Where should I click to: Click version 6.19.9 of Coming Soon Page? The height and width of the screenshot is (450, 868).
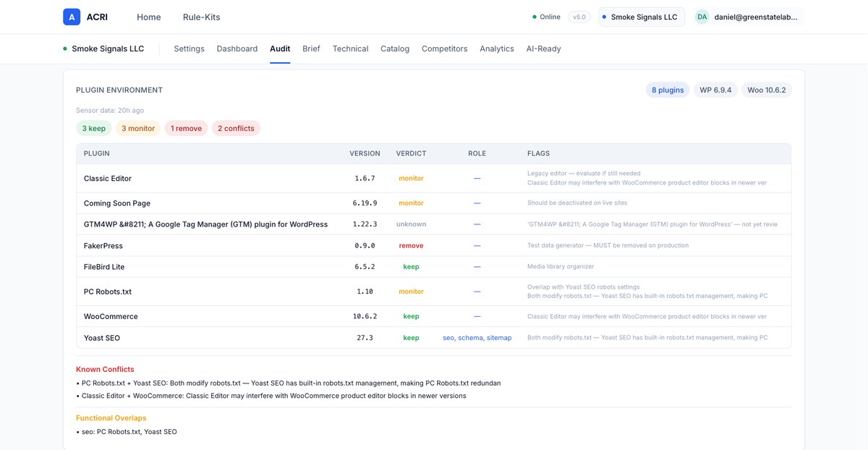[365, 203]
